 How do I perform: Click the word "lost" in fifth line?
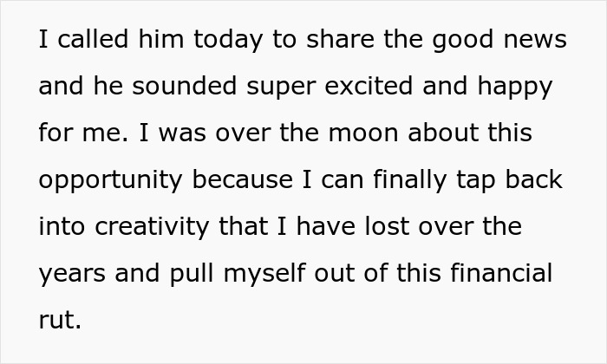(387, 226)
